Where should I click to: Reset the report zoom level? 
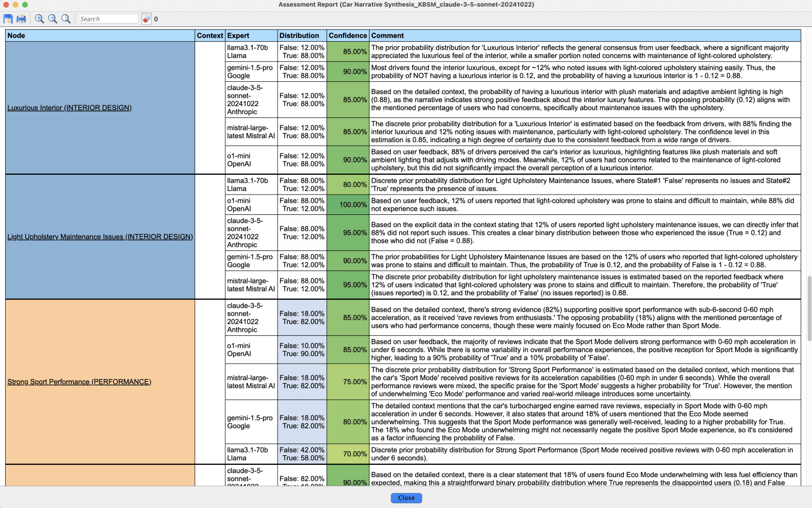point(65,18)
